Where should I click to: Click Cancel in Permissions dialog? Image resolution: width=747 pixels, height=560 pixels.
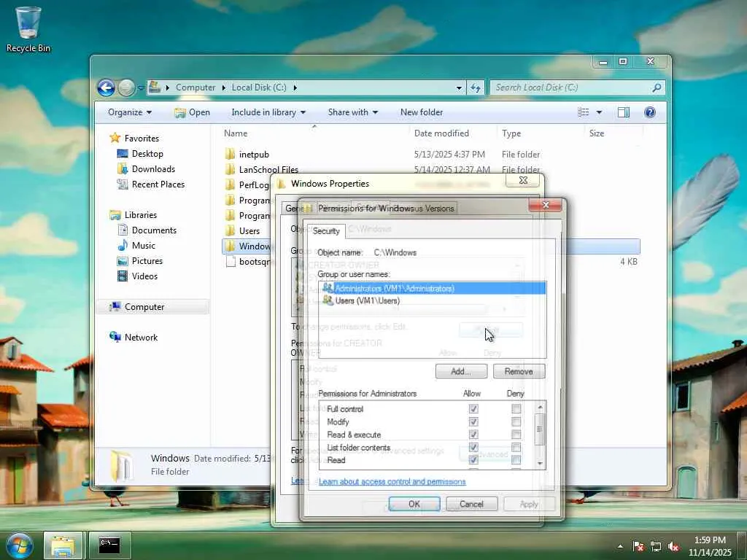coord(472,504)
